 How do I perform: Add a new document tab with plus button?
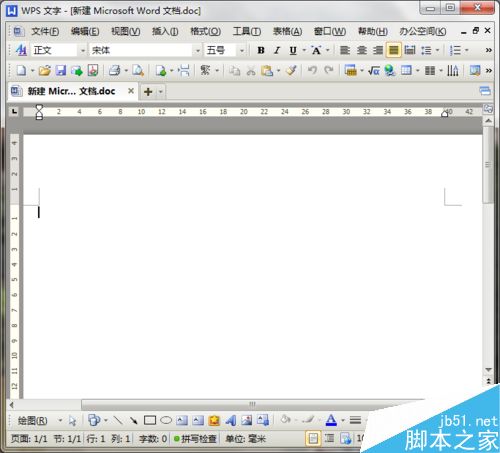click(x=148, y=91)
